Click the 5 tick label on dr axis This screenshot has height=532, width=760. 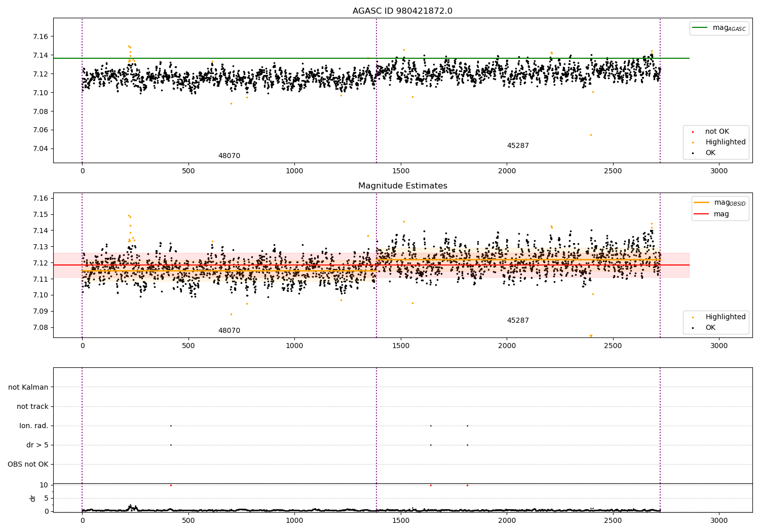pyautogui.click(x=46, y=498)
